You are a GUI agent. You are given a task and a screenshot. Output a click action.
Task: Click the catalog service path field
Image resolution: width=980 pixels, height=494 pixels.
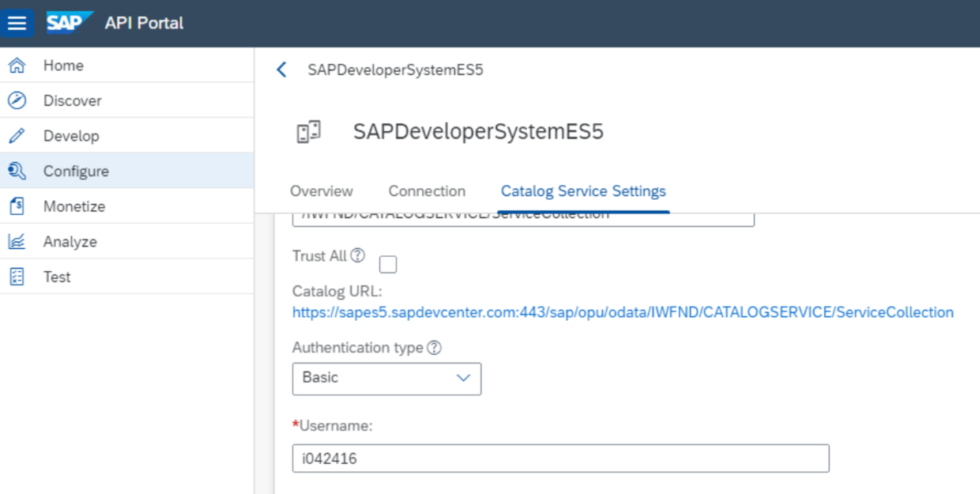(522, 217)
